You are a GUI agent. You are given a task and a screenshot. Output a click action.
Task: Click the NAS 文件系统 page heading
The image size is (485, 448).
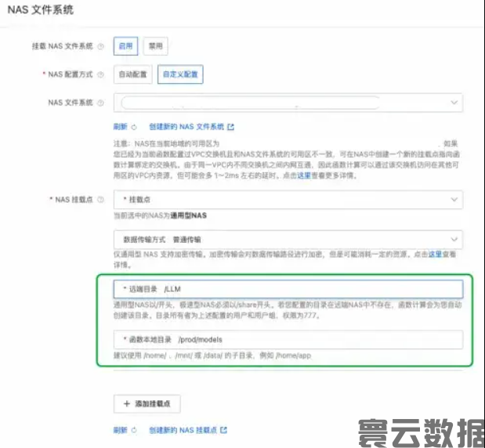coord(41,10)
